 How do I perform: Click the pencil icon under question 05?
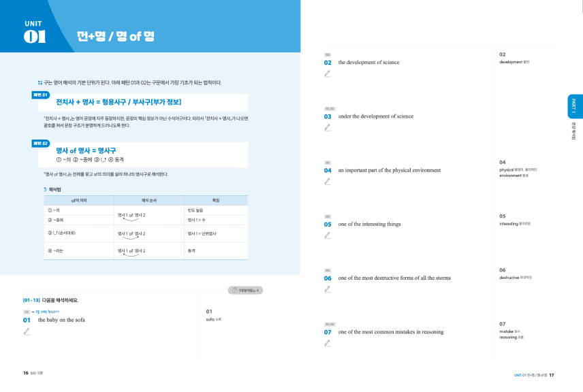[x=327, y=235]
